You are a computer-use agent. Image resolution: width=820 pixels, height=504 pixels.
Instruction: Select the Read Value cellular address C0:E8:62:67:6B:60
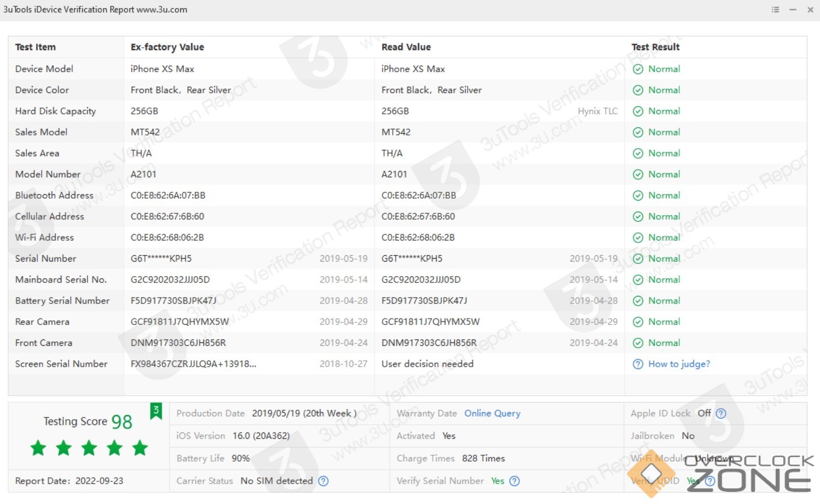click(418, 216)
